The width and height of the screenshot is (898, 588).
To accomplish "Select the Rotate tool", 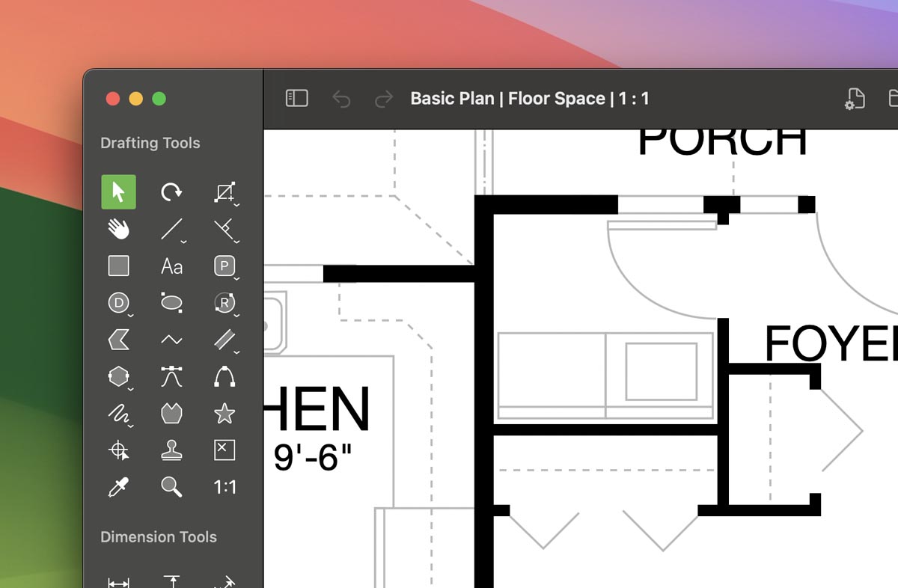I will 171,192.
